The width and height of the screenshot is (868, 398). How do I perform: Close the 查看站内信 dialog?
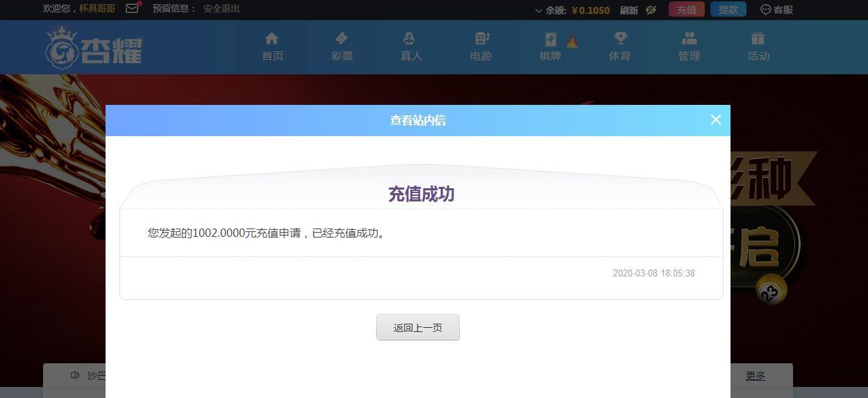[716, 119]
